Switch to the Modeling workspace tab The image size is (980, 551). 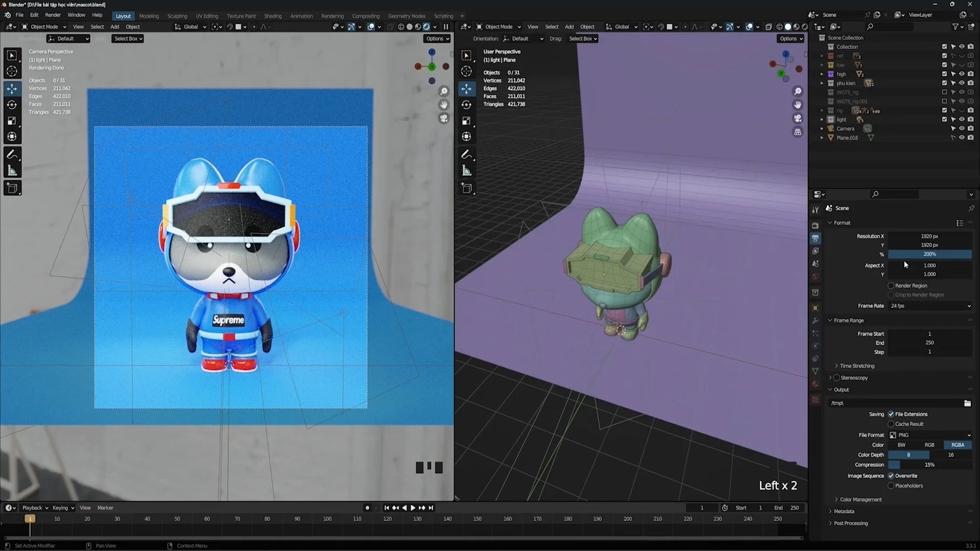coord(149,16)
